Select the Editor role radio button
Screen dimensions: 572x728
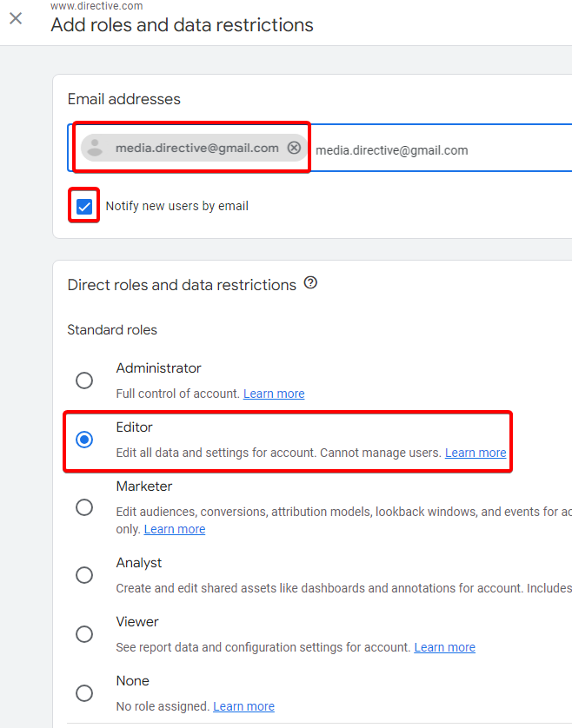pyautogui.click(x=84, y=440)
